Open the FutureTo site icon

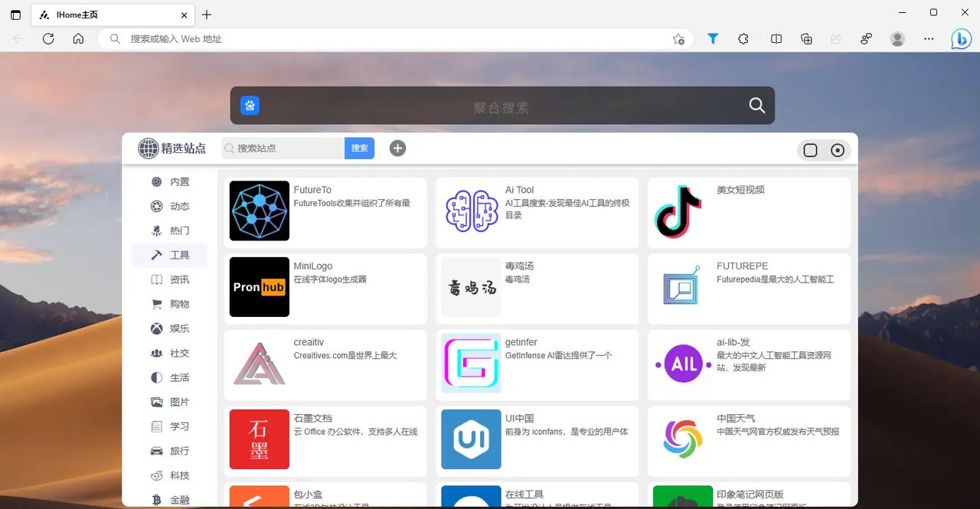[260, 210]
